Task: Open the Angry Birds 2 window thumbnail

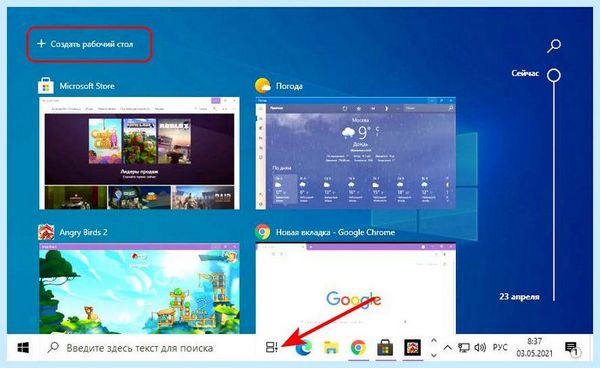Action: click(139, 288)
